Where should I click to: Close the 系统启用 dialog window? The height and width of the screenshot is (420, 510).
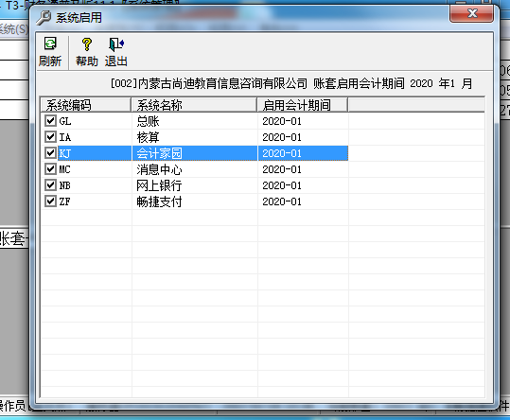471,13
